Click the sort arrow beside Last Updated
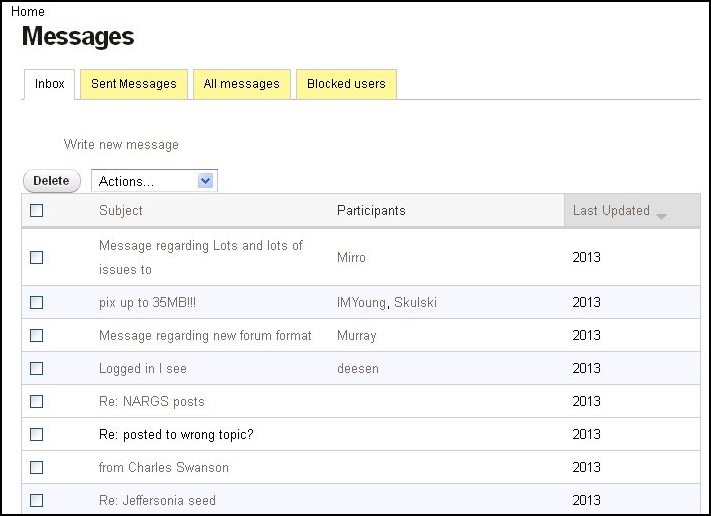711x516 pixels. click(661, 216)
